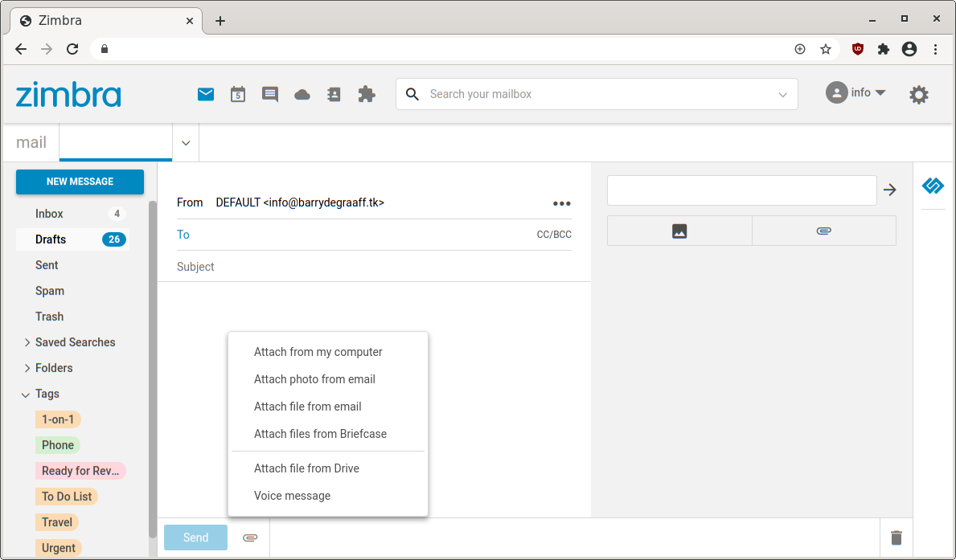Image resolution: width=956 pixels, height=560 pixels.
Task: Click the paperclip button in right panel
Action: point(823,231)
